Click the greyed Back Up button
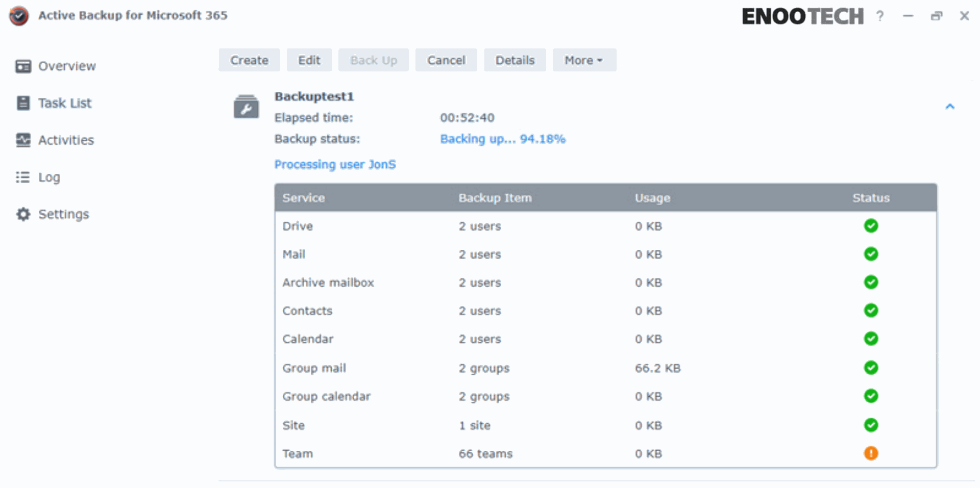Screen dimensions: 980x488 pos(374,60)
